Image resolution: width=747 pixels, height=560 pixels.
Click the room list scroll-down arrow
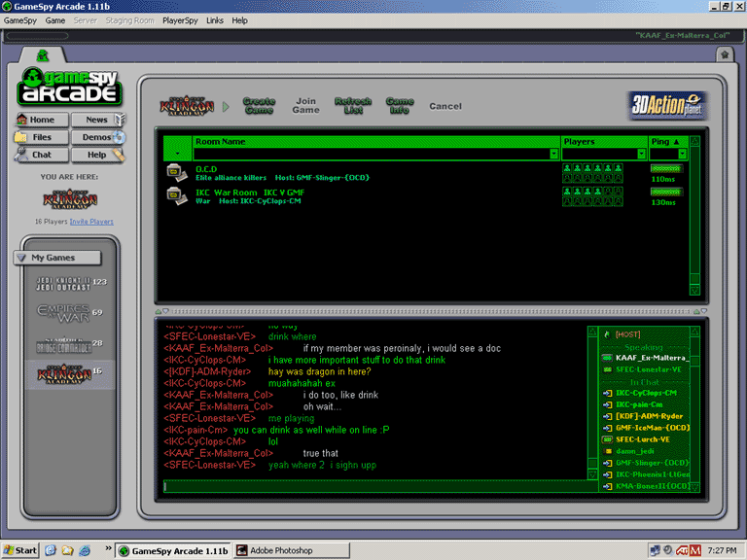tap(694, 290)
